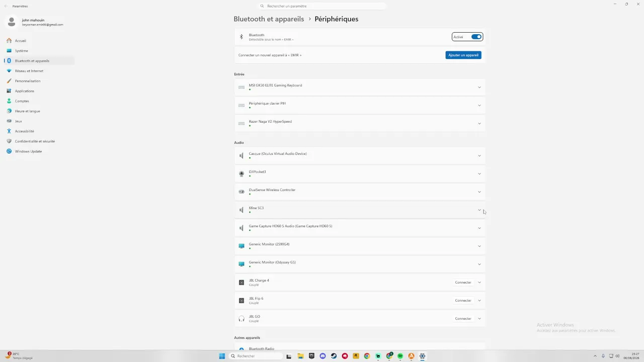644x362 pixels.
Task: Show hidden system tray icons
Action: pyautogui.click(x=595, y=356)
